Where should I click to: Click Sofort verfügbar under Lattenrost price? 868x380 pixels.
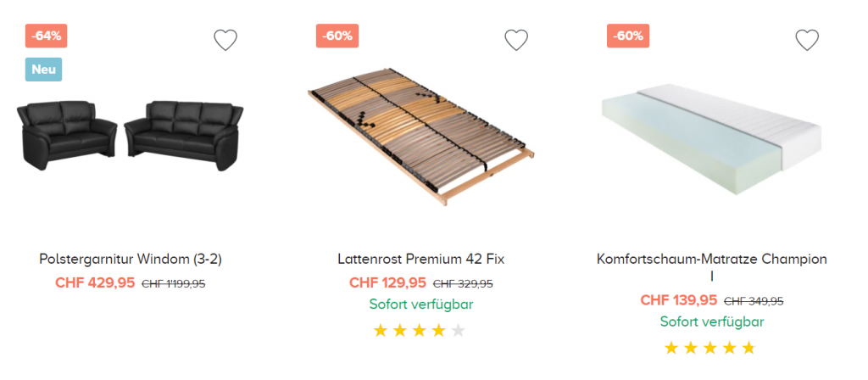(421, 305)
